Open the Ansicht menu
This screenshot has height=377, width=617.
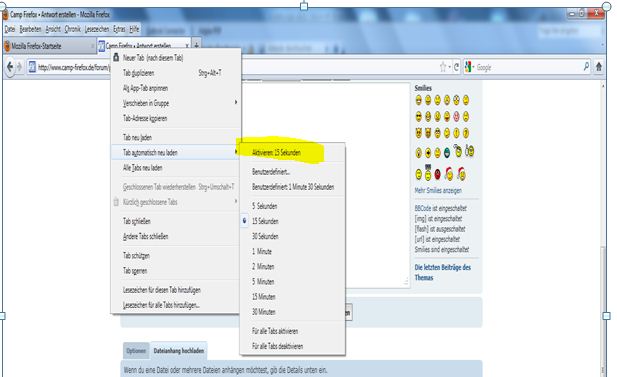tap(53, 29)
